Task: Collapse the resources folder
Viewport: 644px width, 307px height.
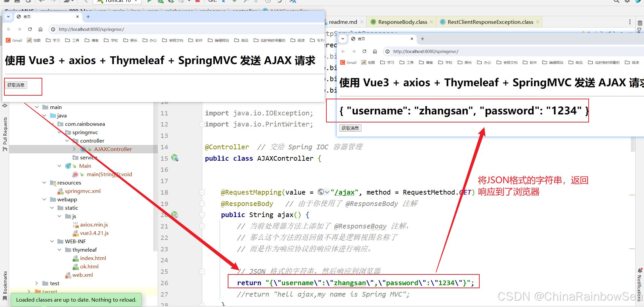Action: [44, 183]
